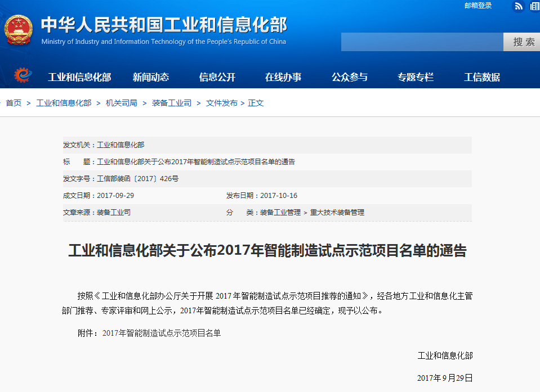Click the signature date 2017年9月29日

point(445,378)
